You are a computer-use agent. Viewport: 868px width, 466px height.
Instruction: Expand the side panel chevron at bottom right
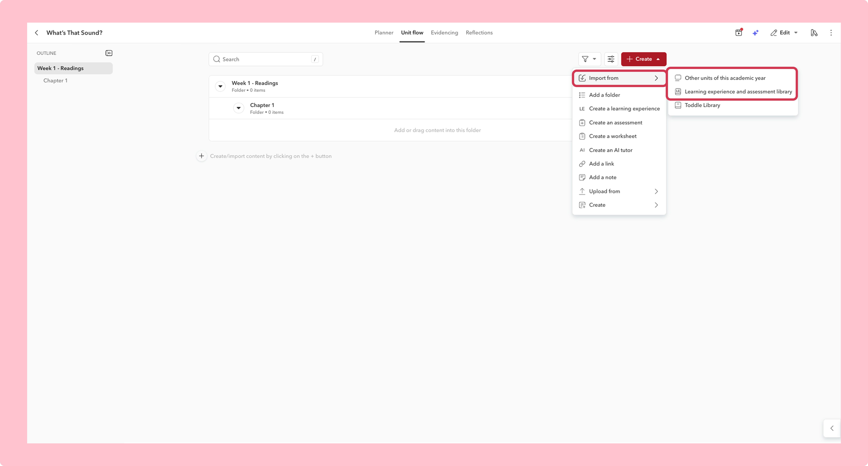coord(832,428)
